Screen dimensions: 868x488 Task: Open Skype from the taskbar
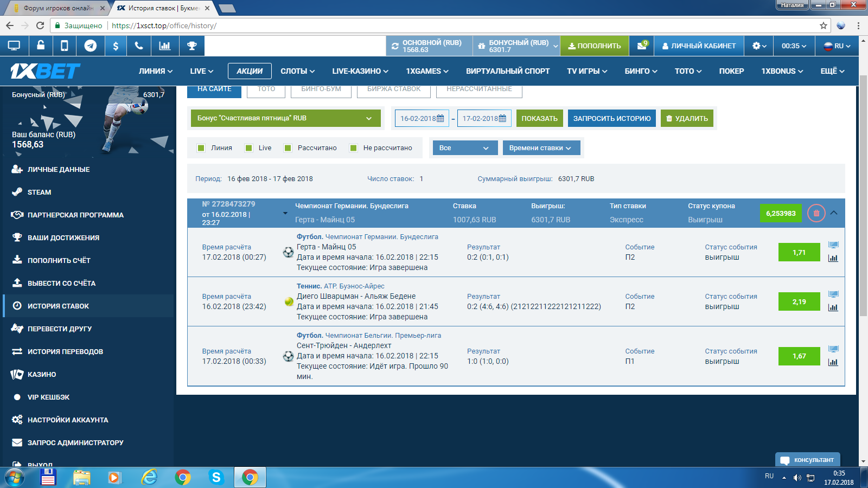216,477
